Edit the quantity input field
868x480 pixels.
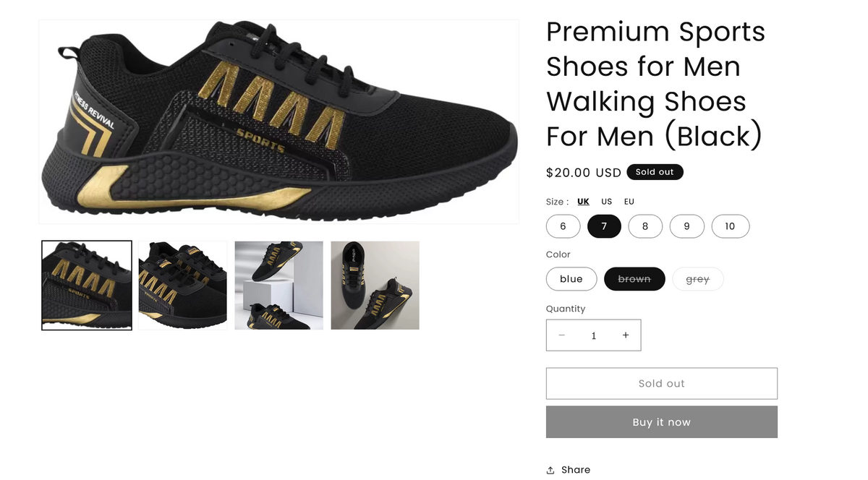coord(593,335)
